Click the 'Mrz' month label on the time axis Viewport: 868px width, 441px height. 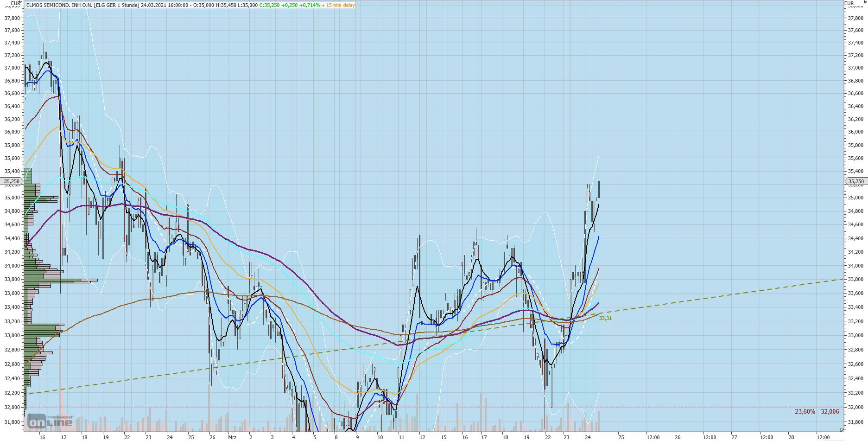point(232,437)
